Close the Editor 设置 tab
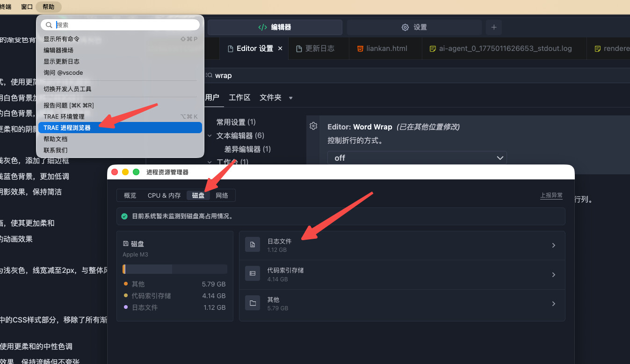The height and width of the screenshot is (364, 630). (x=281, y=49)
